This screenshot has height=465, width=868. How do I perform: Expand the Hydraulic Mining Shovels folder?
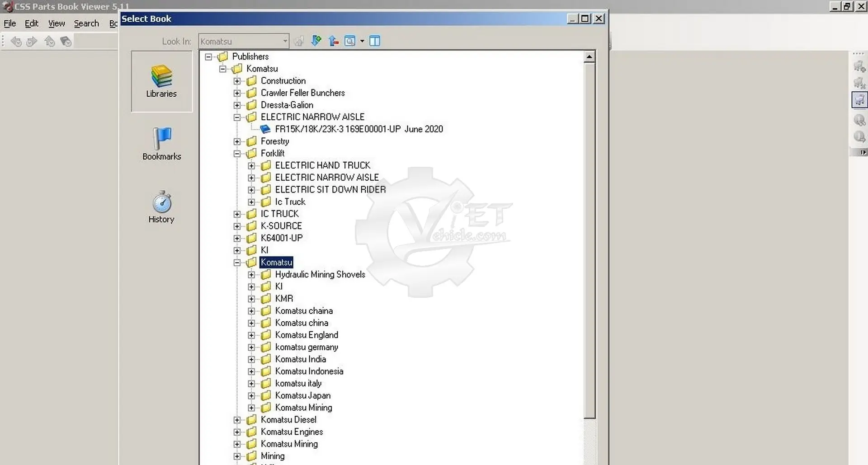251,275
